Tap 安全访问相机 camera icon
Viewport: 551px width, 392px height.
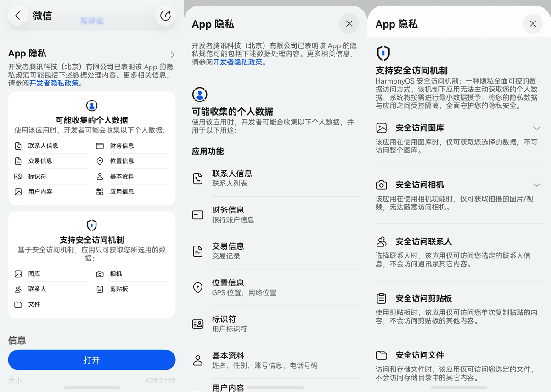coord(381,185)
